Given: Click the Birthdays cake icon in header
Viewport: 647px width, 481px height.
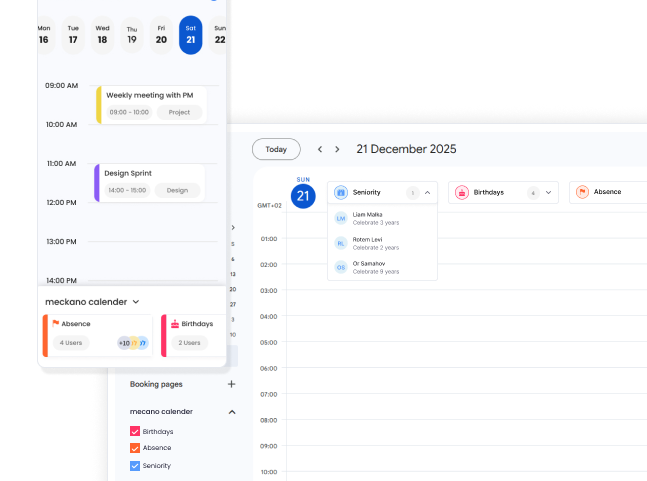Looking at the screenshot, I should (462, 192).
